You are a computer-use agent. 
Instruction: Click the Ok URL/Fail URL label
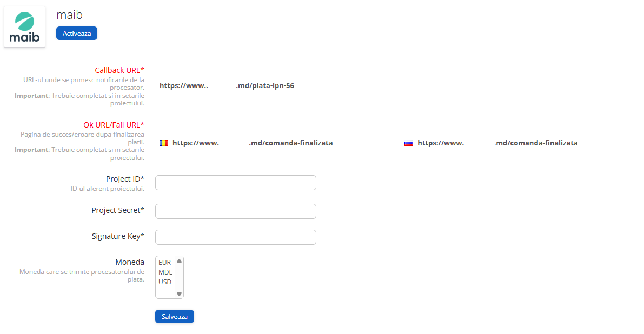pyautogui.click(x=114, y=125)
